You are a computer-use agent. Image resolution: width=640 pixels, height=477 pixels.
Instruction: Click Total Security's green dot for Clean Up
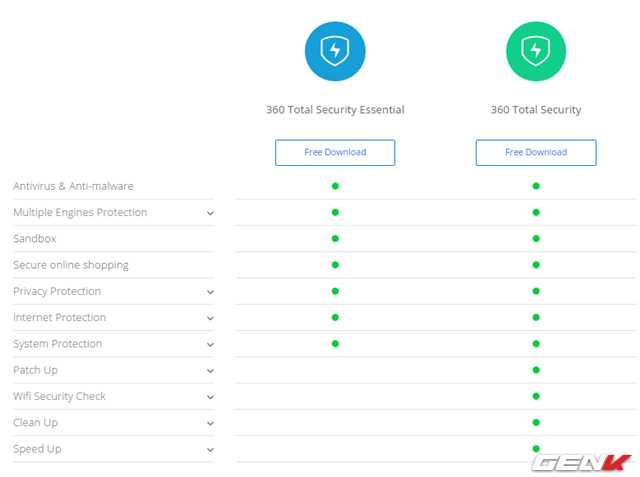pyautogui.click(x=536, y=423)
